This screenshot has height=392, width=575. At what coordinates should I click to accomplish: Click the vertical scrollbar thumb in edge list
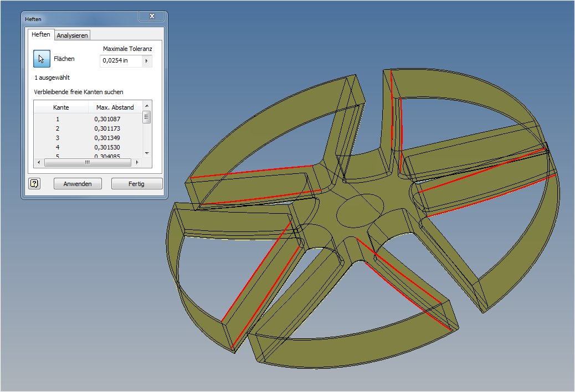[x=147, y=117]
